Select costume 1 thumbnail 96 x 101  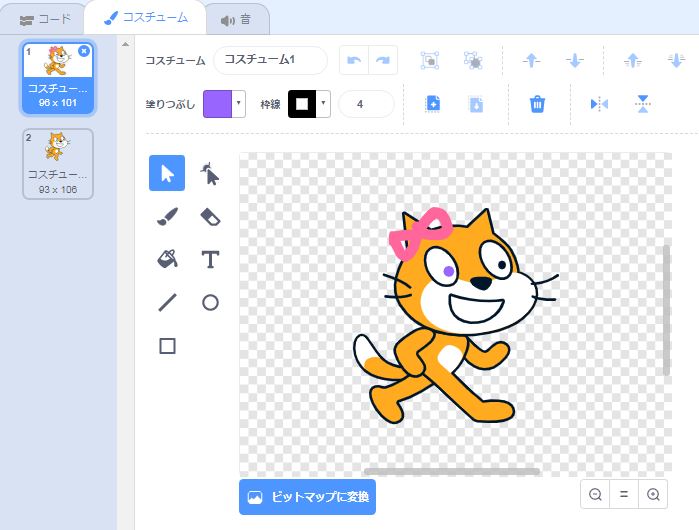[58, 78]
